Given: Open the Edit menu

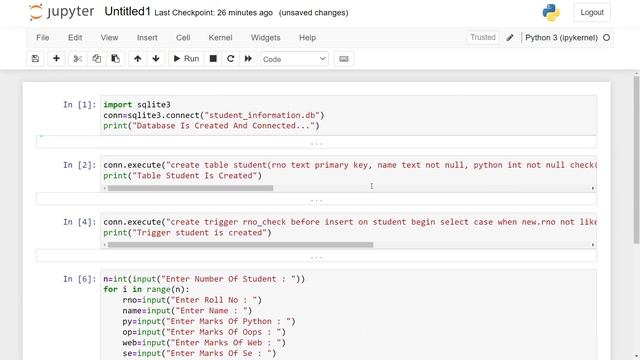Looking at the screenshot, I should click(x=75, y=38).
